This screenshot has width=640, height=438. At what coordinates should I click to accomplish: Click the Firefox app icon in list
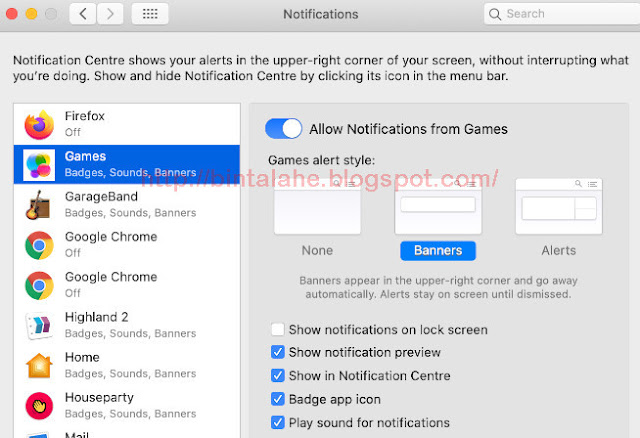[x=39, y=125]
